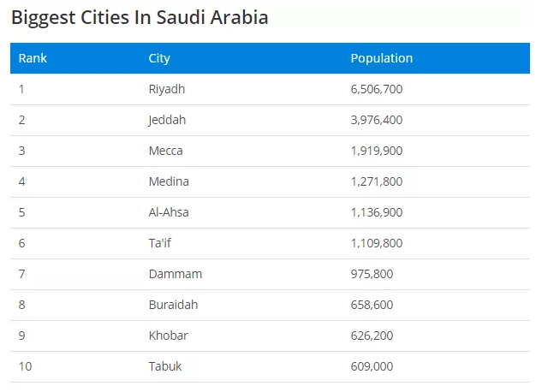
Task: Click the rank number 10 cell
Action: [x=26, y=366]
